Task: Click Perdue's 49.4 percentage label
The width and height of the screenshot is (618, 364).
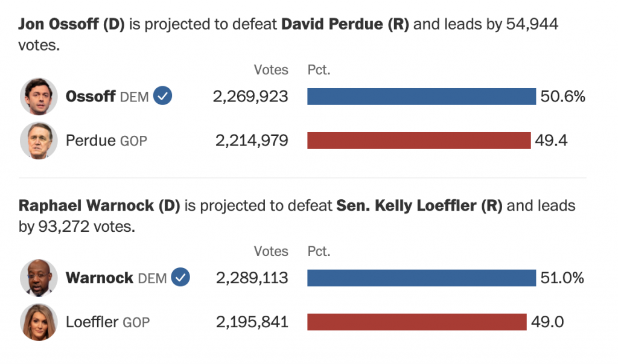Action: 551,141
